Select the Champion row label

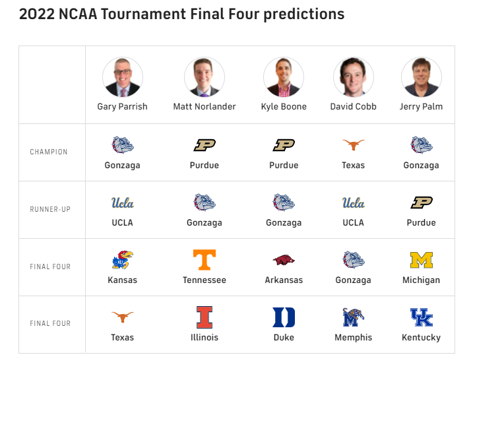(x=49, y=152)
